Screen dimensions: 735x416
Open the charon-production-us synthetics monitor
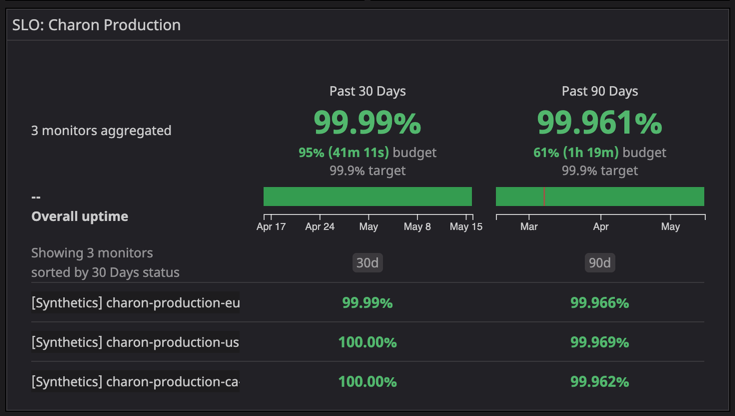point(135,342)
